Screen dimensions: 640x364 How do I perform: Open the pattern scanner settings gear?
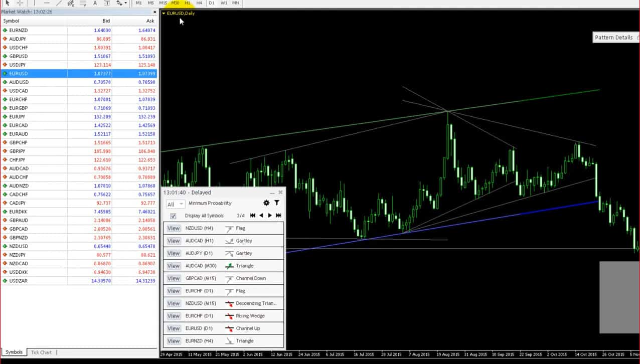266,203
